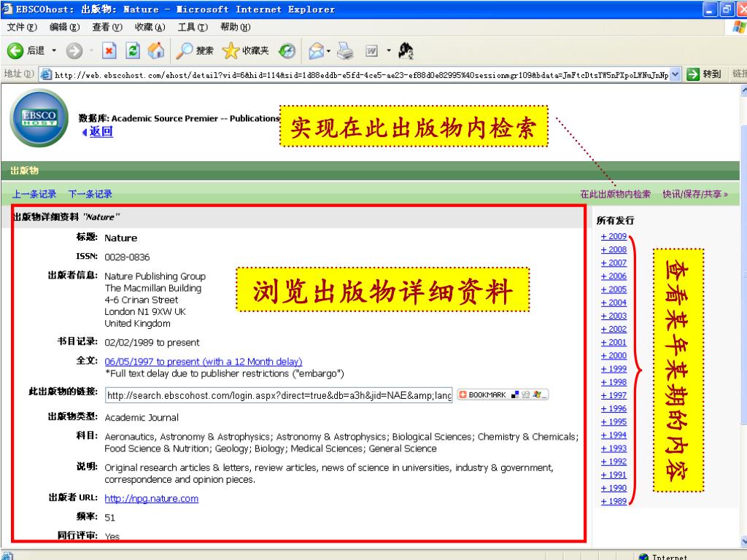This screenshot has height=560, width=747.
Task: Expand the 1993 issues list
Action: (614, 448)
